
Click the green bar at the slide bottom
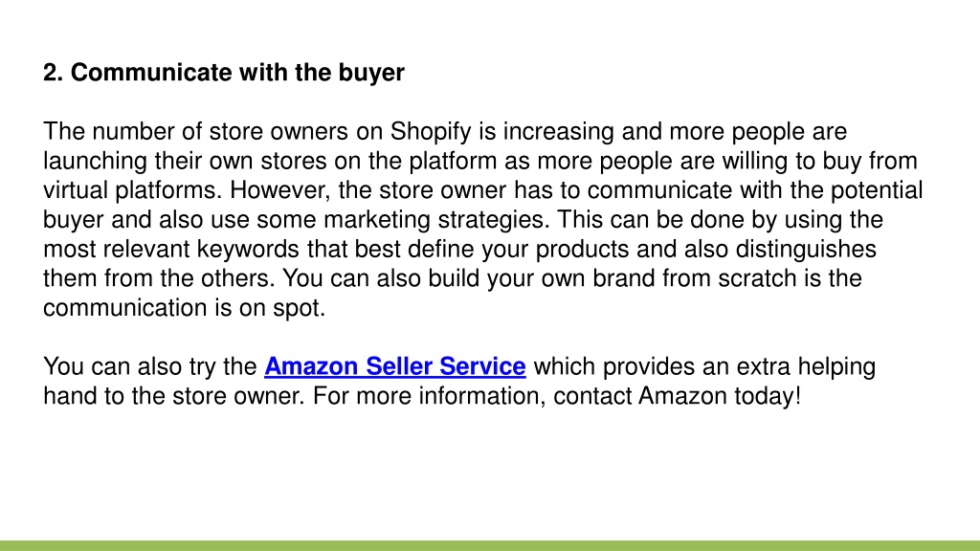pyautogui.click(x=490, y=545)
